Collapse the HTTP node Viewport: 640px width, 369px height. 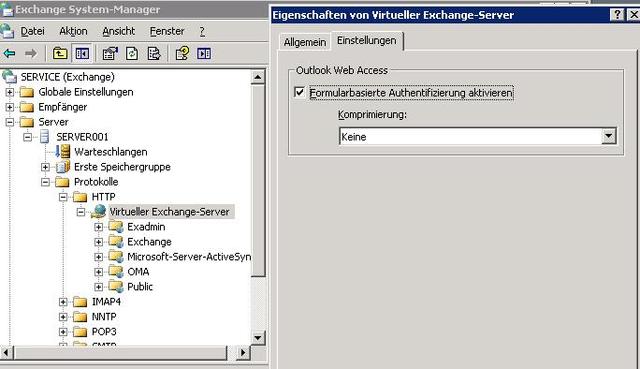tap(63, 197)
